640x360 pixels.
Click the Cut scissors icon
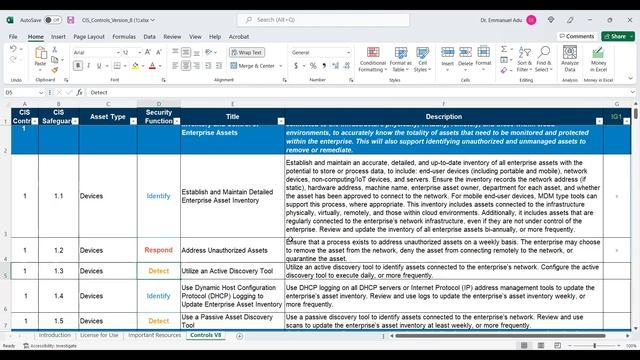[55, 49]
